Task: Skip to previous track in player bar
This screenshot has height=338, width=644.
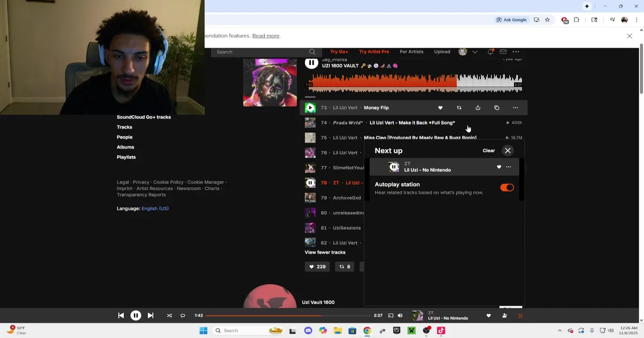Action: pyautogui.click(x=121, y=315)
